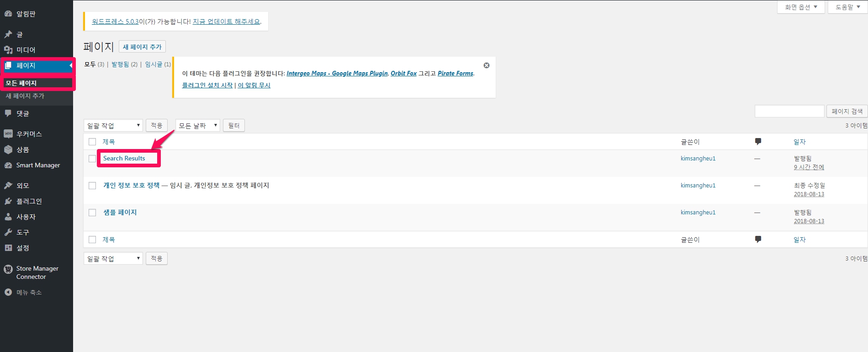Click the 페이지 검색 button
The width and height of the screenshot is (868, 352).
[847, 111]
